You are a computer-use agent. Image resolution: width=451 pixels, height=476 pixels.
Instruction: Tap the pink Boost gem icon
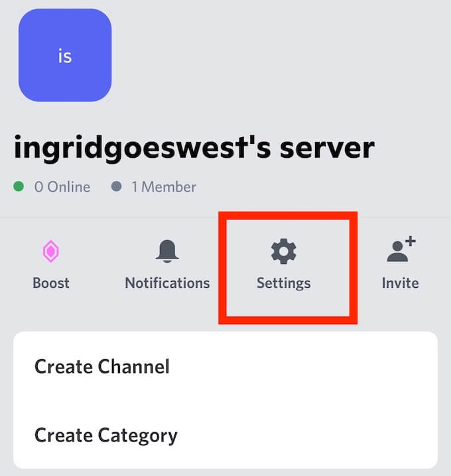(50, 251)
